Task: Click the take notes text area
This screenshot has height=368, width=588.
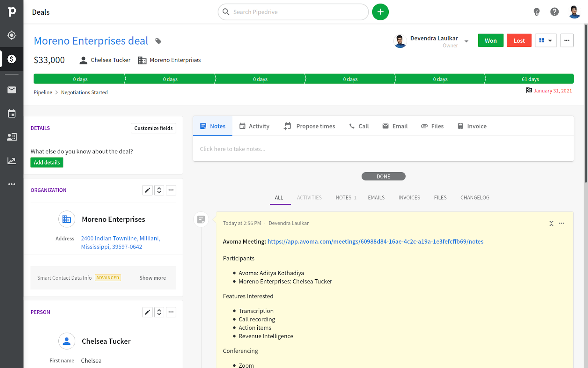Action: pyautogui.click(x=383, y=149)
